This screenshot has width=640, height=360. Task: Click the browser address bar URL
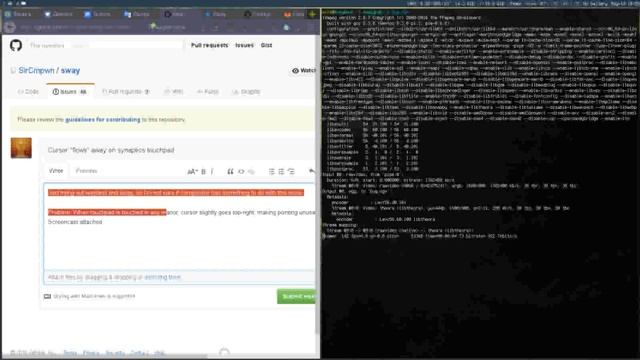click(76, 27)
